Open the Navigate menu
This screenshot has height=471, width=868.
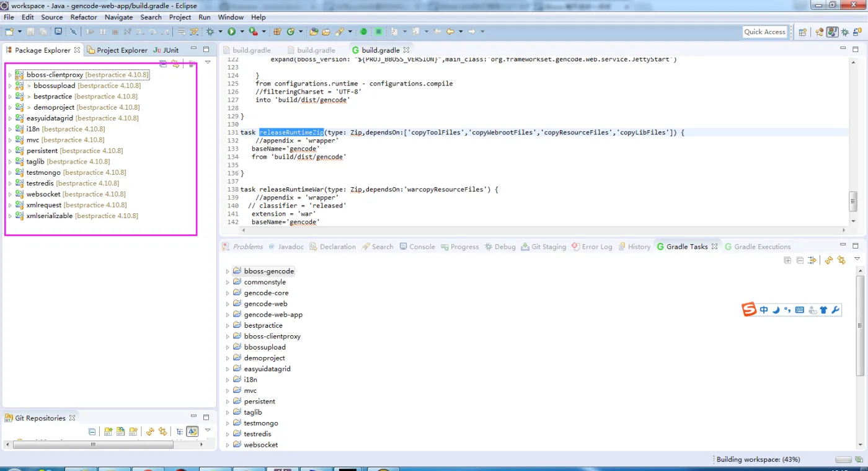click(118, 17)
